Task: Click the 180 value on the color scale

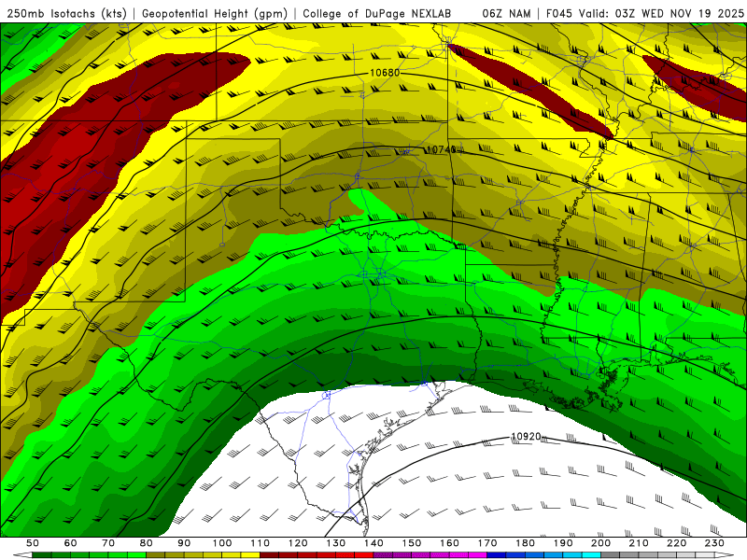Action: (x=525, y=543)
